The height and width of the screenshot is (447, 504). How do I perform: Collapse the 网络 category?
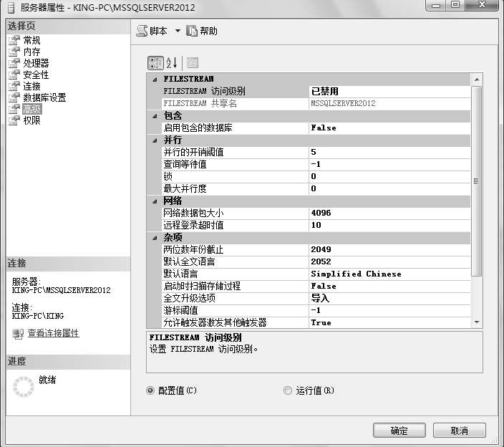155,201
